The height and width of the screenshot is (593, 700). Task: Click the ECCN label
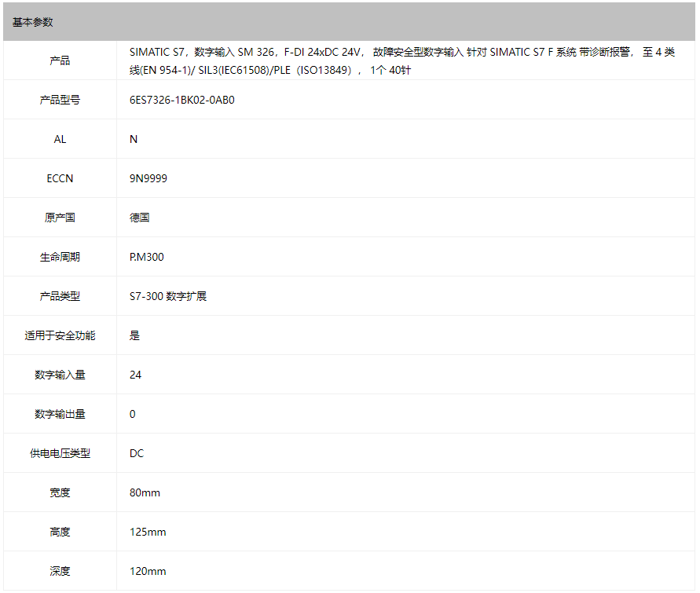[x=60, y=178]
